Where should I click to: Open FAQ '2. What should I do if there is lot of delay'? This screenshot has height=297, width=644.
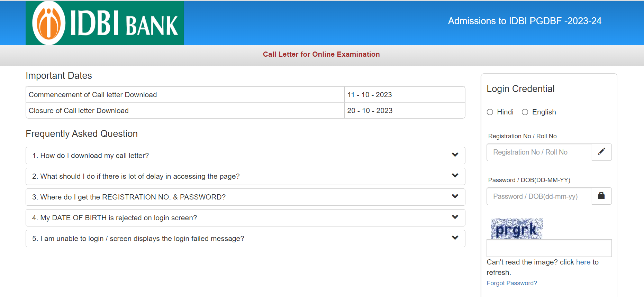245,176
